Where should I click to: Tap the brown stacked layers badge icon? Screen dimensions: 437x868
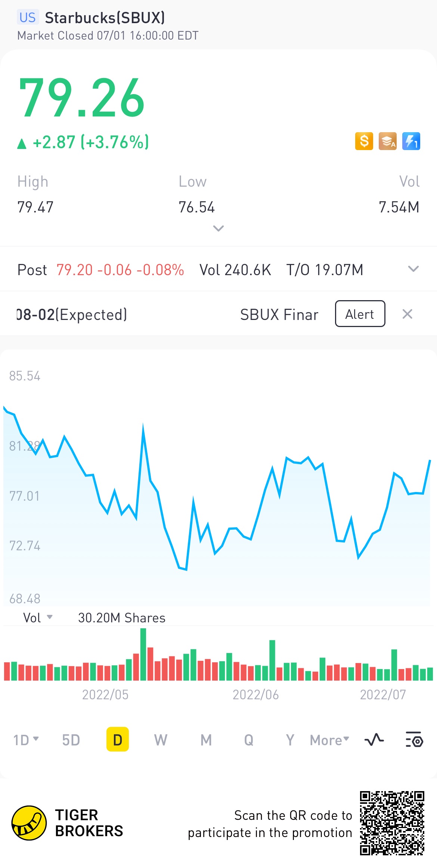pos(387,141)
